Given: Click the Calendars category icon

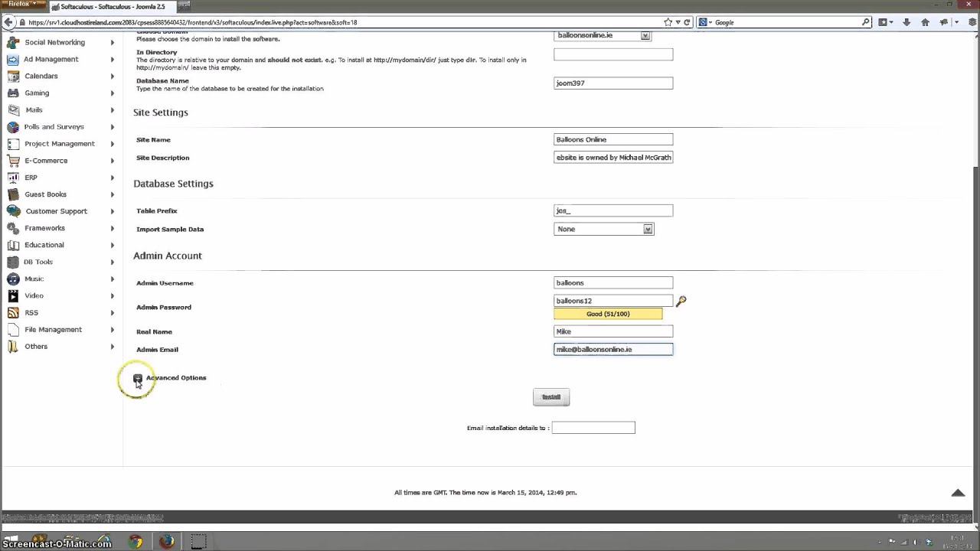Looking at the screenshot, I should click(12, 76).
